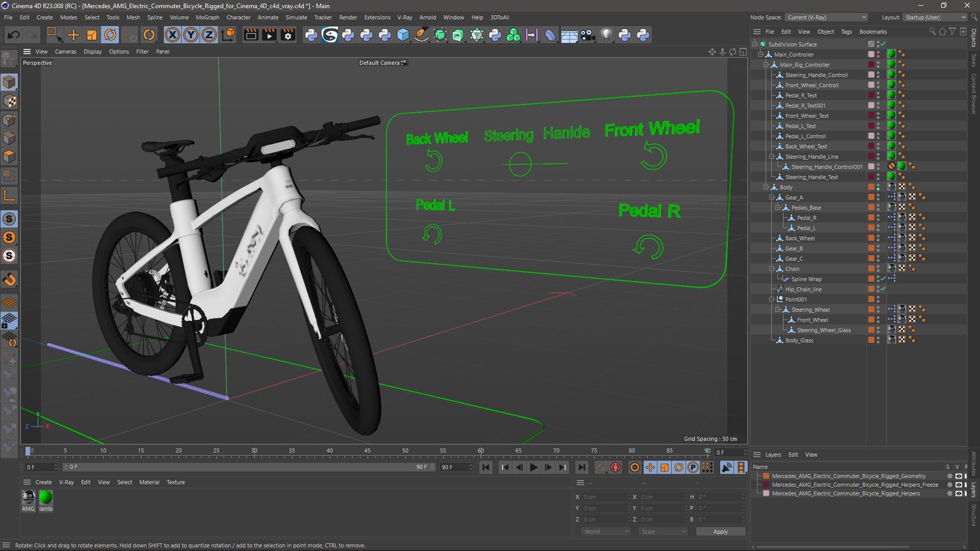Toggle X axis lock

173,35
